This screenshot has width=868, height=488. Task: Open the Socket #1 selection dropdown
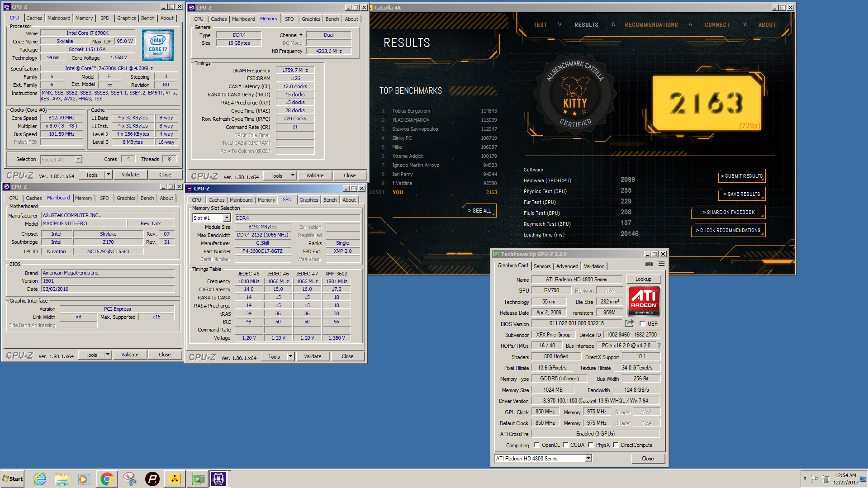[x=78, y=159]
